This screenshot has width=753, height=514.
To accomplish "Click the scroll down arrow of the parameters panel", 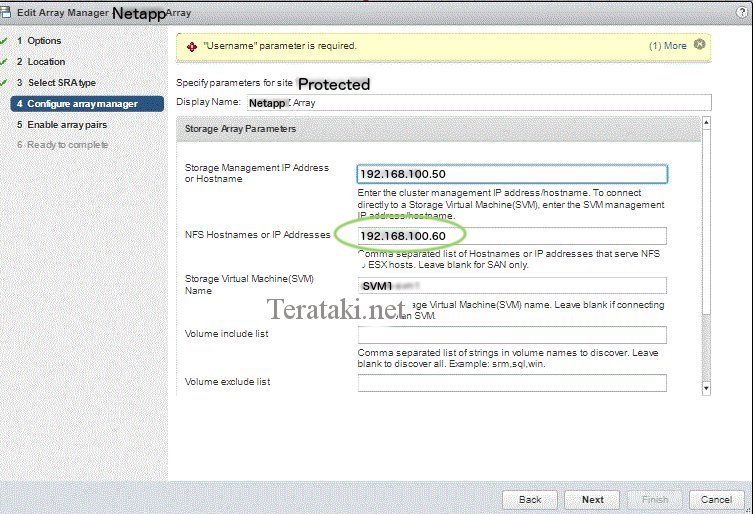I will tap(706, 388).
